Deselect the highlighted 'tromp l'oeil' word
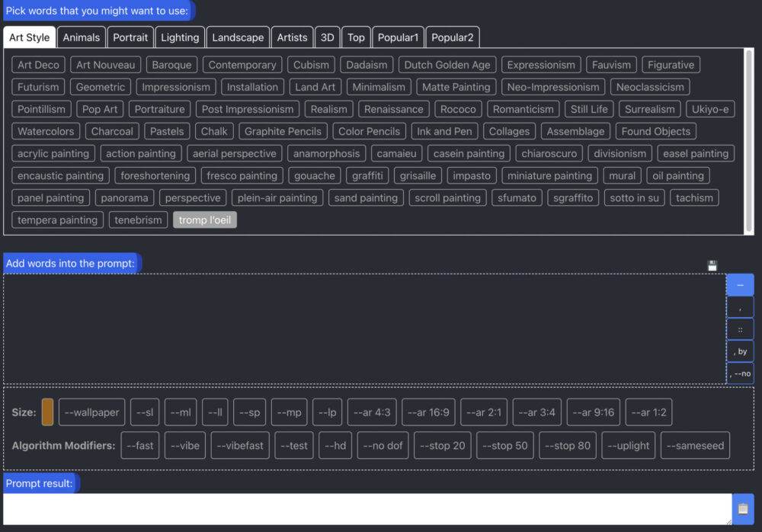 [x=204, y=220]
